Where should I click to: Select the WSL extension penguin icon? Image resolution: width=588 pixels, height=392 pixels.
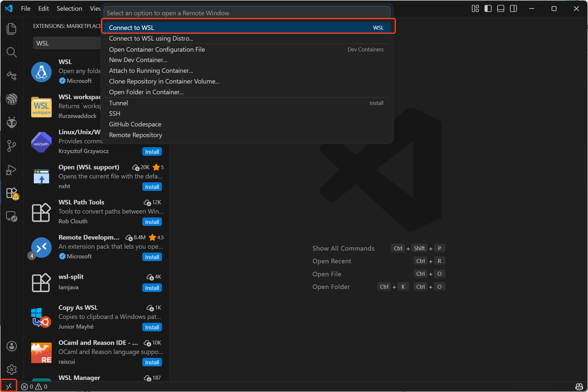point(41,72)
